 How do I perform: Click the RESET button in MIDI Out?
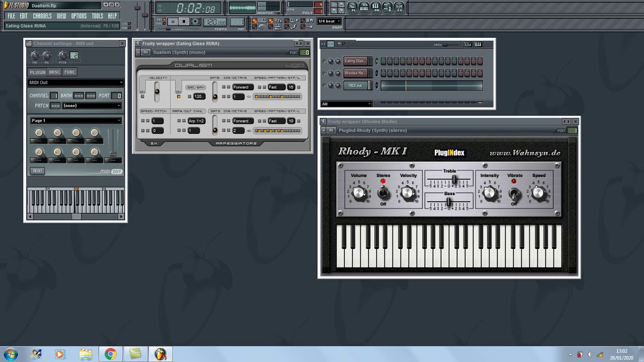pyautogui.click(x=38, y=171)
